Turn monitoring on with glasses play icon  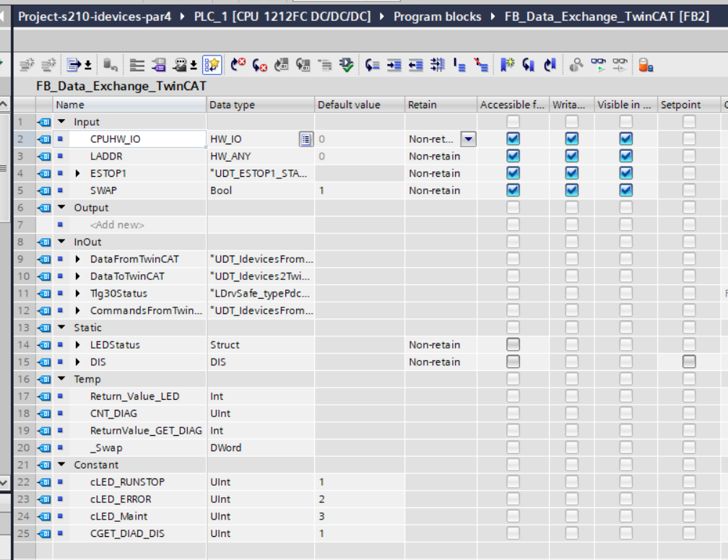click(599, 65)
